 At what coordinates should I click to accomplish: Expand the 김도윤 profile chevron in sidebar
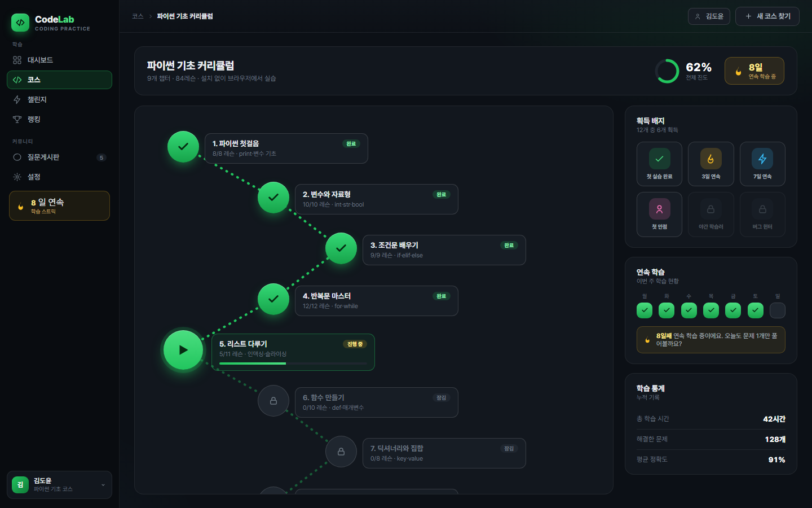(x=103, y=485)
